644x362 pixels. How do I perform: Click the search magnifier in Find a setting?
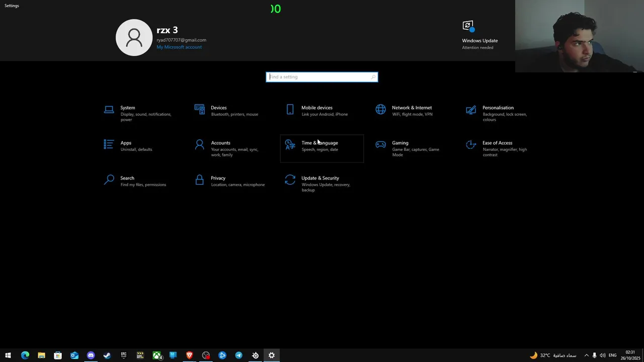(373, 77)
